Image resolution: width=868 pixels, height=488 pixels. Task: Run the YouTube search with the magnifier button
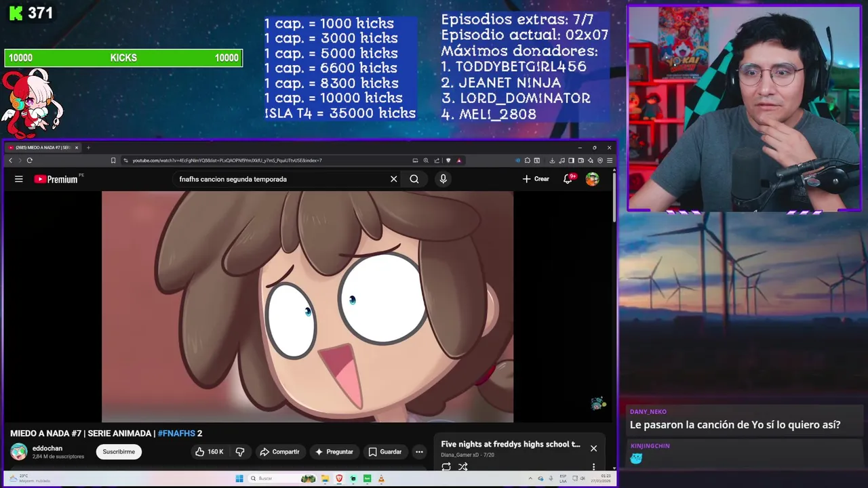[414, 179]
